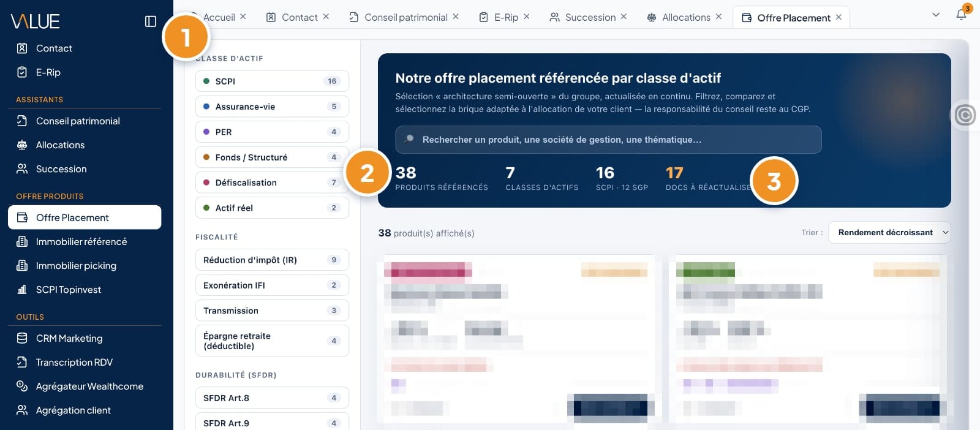Open the Rendement décroissant sort dropdown

click(x=889, y=233)
